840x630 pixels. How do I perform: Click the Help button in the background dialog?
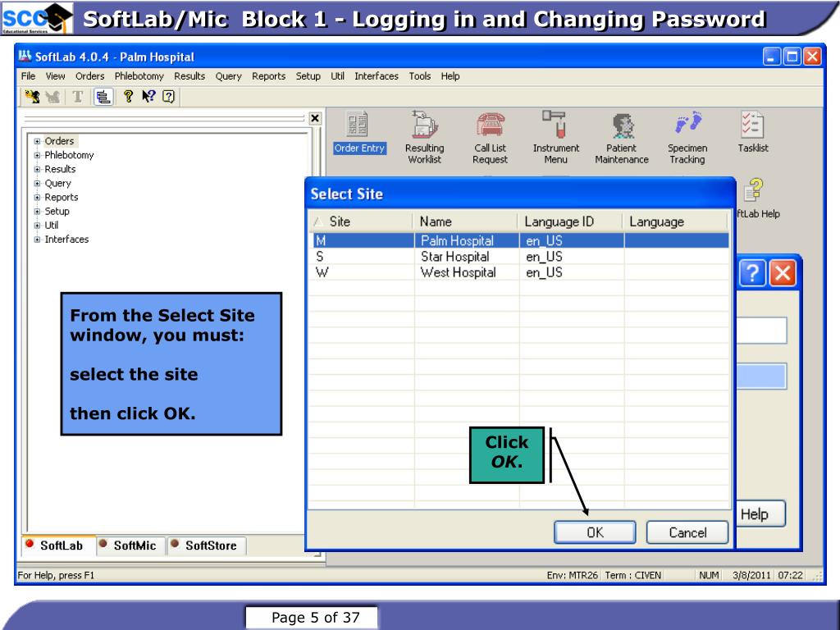coord(759,514)
